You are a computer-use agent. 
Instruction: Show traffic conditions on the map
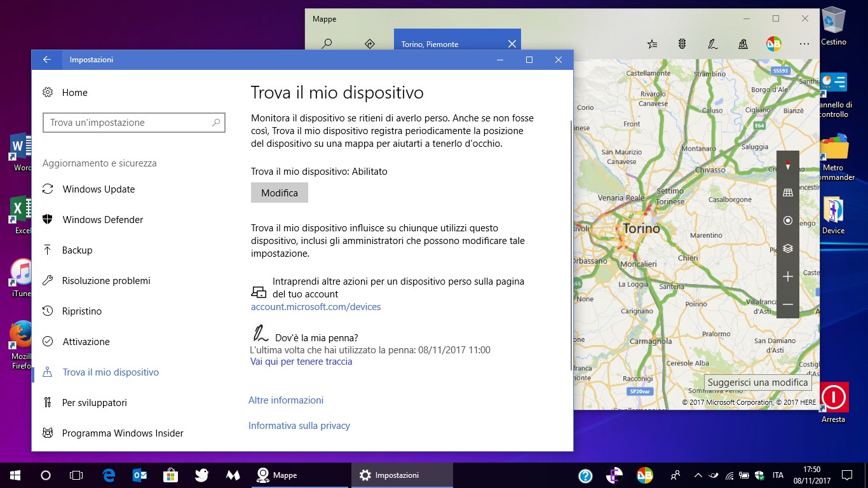pos(682,44)
